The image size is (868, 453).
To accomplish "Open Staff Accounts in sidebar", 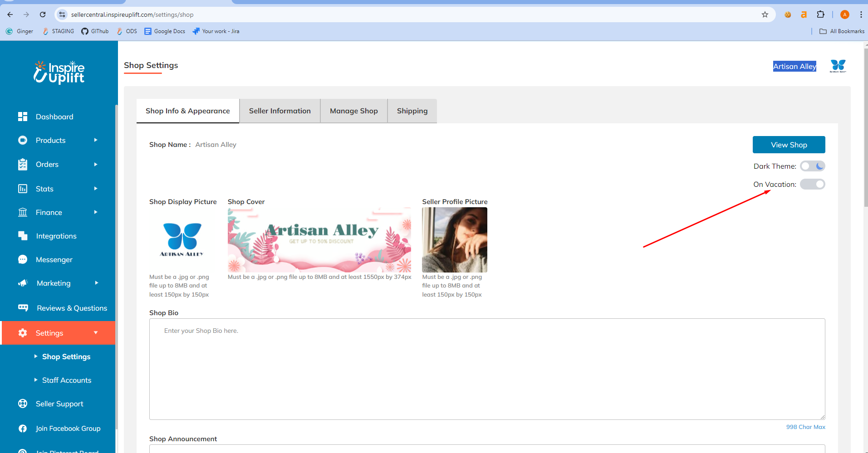I will pyautogui.click(x=67, y=380).
